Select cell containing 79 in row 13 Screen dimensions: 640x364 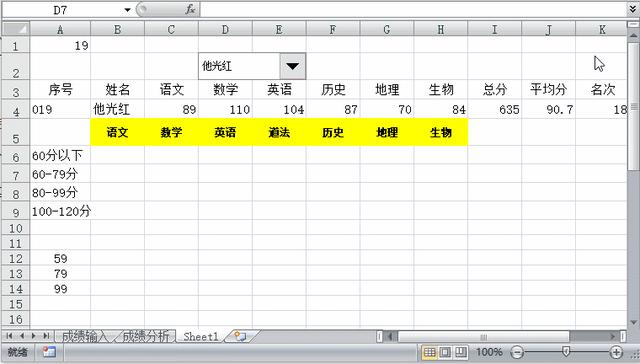pyautogui.click(x=60, y=273)
